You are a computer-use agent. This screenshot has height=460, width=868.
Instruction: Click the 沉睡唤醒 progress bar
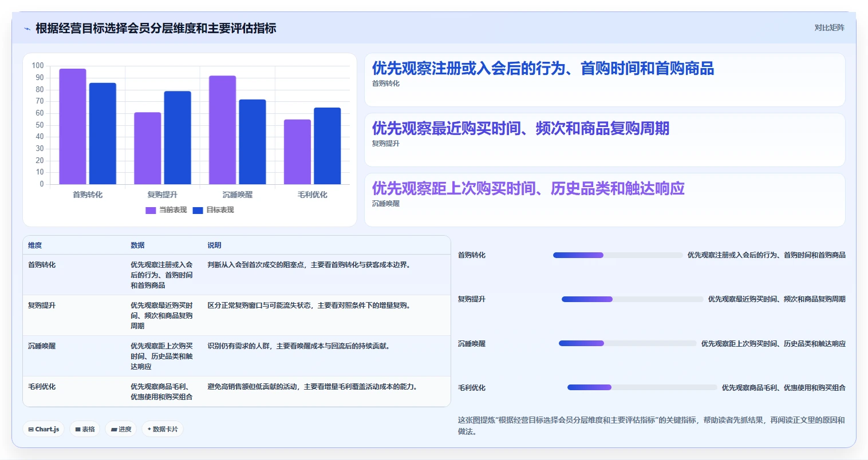[x=628, y=343]
